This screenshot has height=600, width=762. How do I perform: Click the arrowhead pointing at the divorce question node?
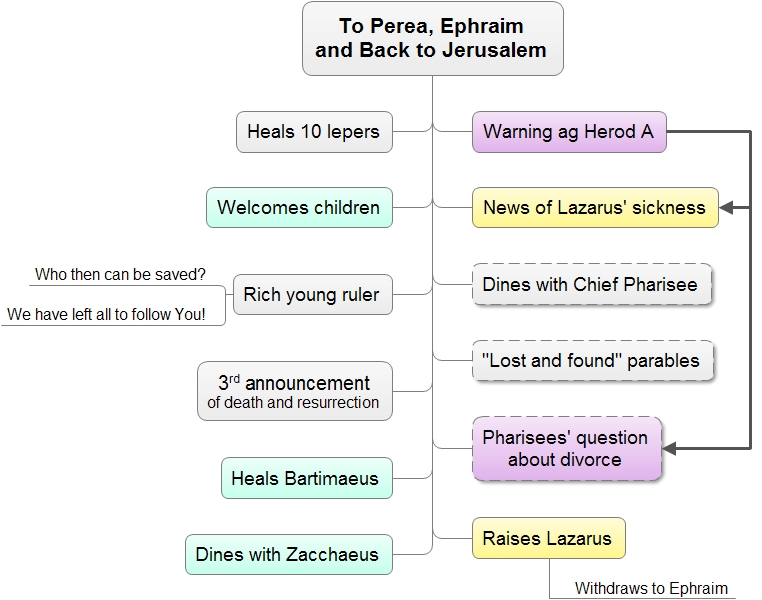click(x=669, y=449)
